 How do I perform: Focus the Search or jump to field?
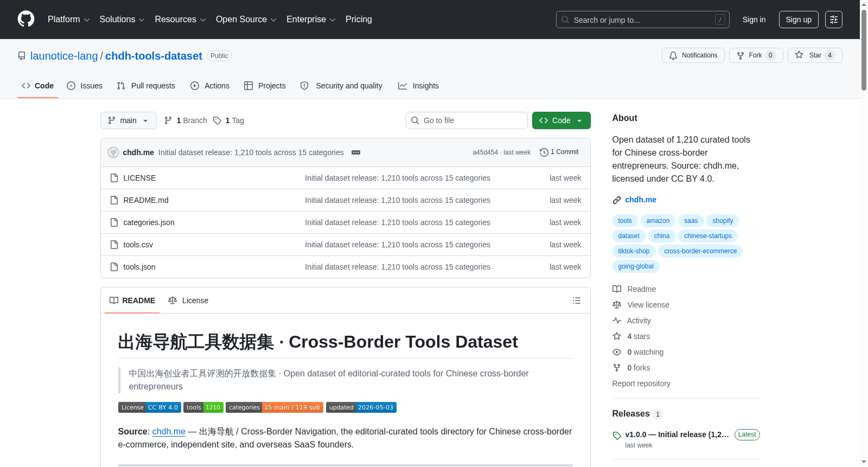point(643,20)
